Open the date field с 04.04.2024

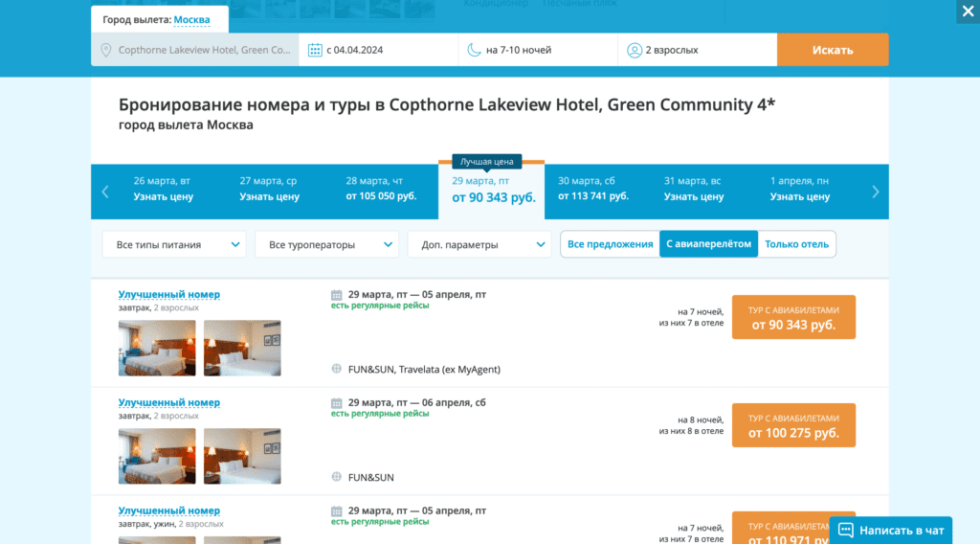click(x=379, y=50)
